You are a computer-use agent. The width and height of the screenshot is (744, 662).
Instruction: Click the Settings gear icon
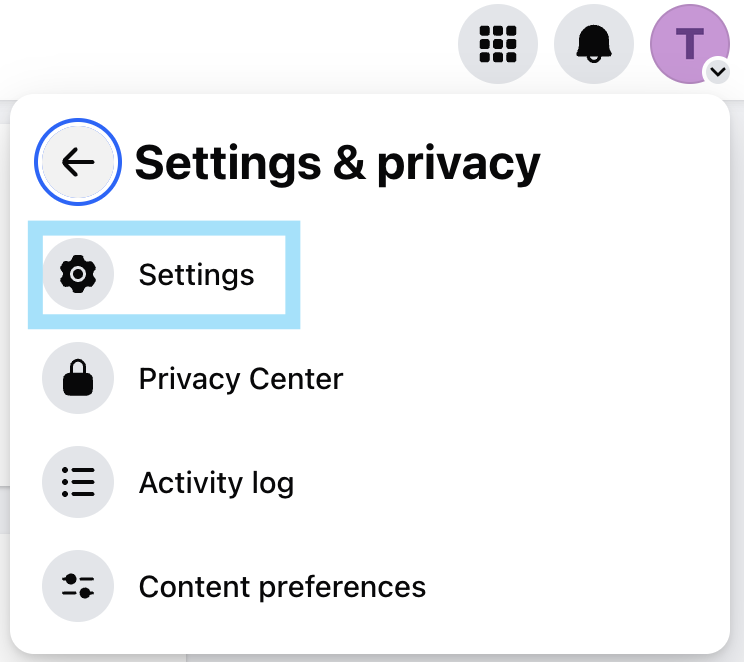click(x=78, y=275)
